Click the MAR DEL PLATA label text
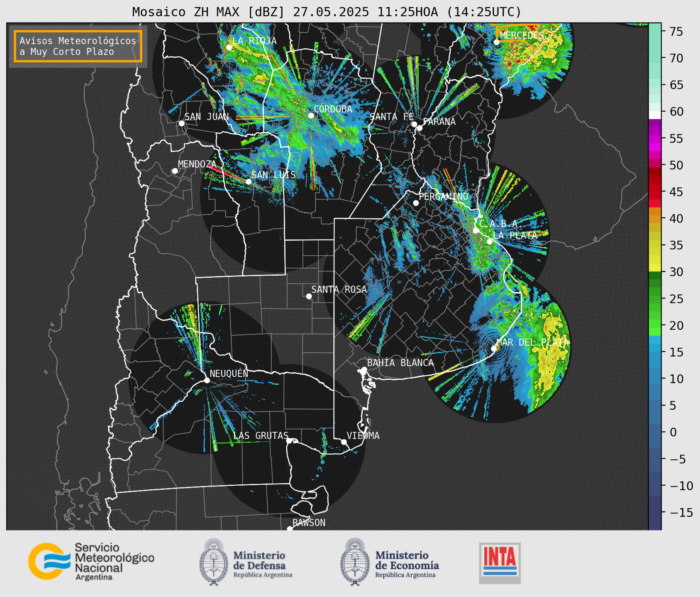The height and width of the screenshot is (597, 700). pos(532,343)
